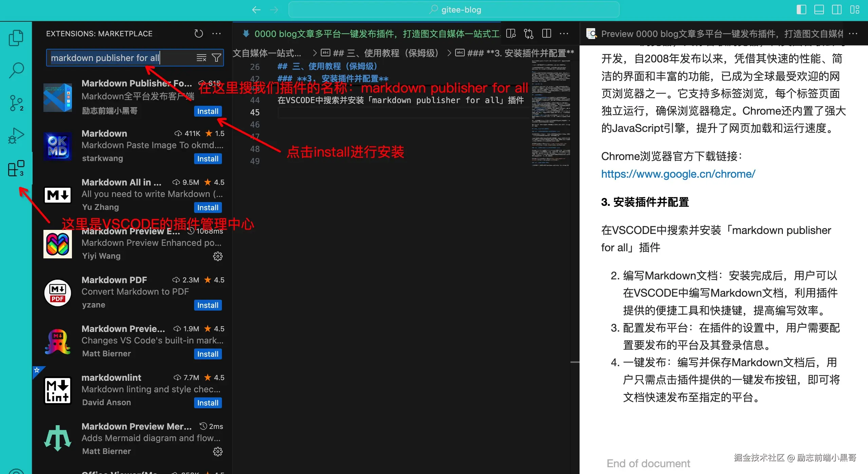Viewport: 868px width, 474px height.
Task: Open the Explorer view in activity bar
Action: coord(16,37)
